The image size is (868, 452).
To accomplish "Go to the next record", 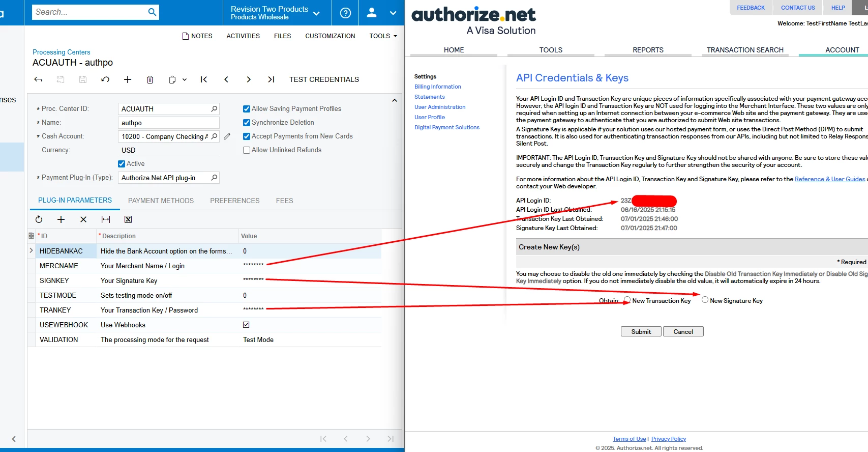I will pyautogui.click(x=249, y=79).
